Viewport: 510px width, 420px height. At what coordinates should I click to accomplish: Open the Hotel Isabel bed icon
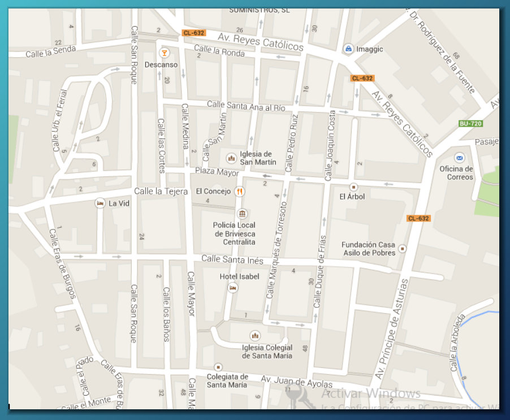tap(232, 288)
